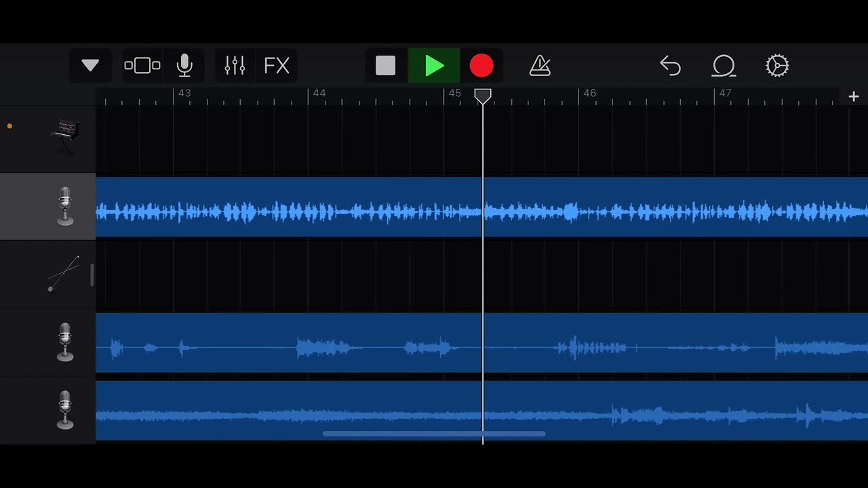Viewport: 868px width, 488px height.
Task: Start playback with the green Play button
Action: tap(434, 66)
